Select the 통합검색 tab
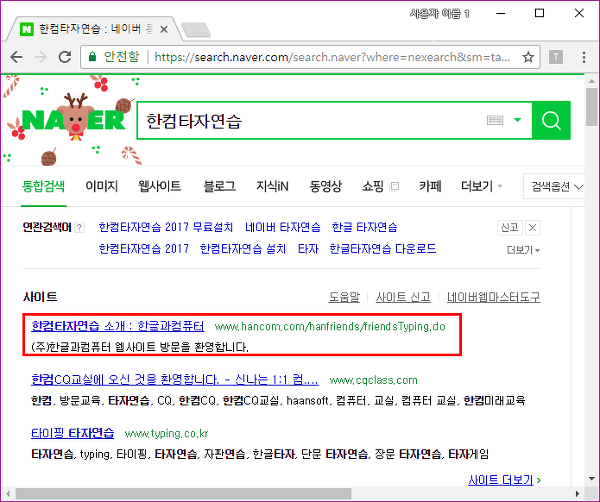Screen dimensions: 600x502 (x=43, y=186)
